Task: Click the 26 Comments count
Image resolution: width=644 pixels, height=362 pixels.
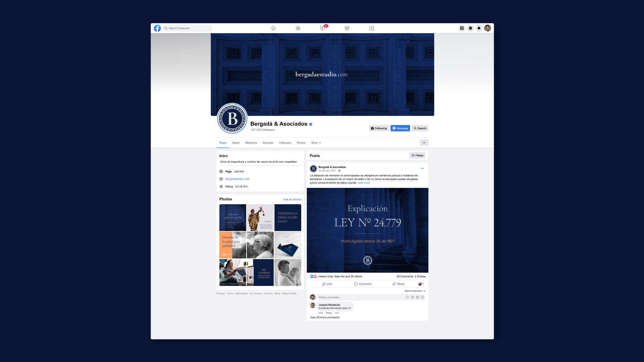Action: point(405,277)
